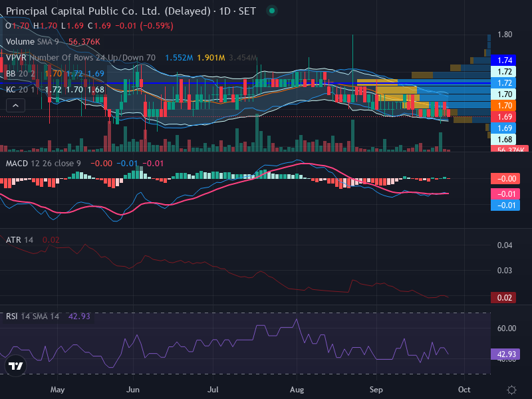Click the May label on time axis
This screenshot has height=399, width=532.
tap(57, 390)
